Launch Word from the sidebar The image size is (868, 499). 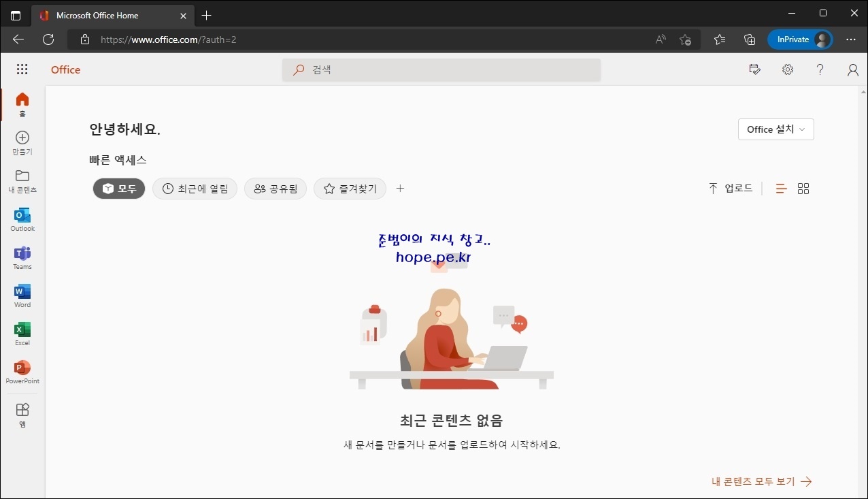tap(22, 295)
